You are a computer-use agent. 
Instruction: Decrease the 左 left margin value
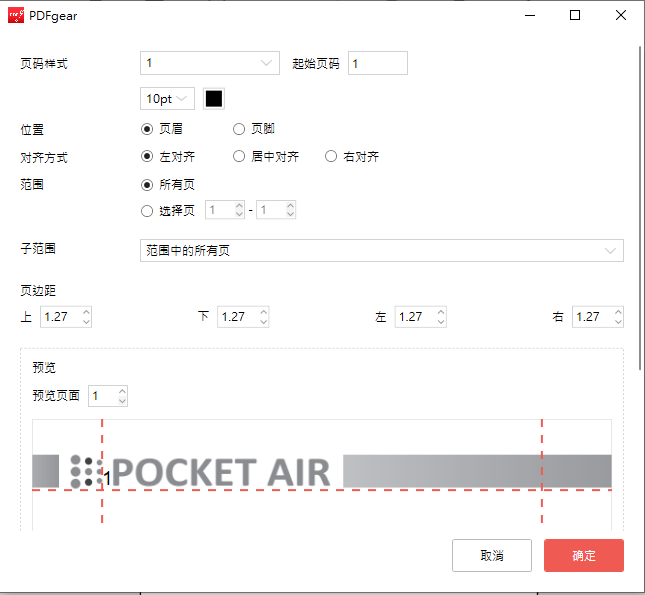point(441,322)
